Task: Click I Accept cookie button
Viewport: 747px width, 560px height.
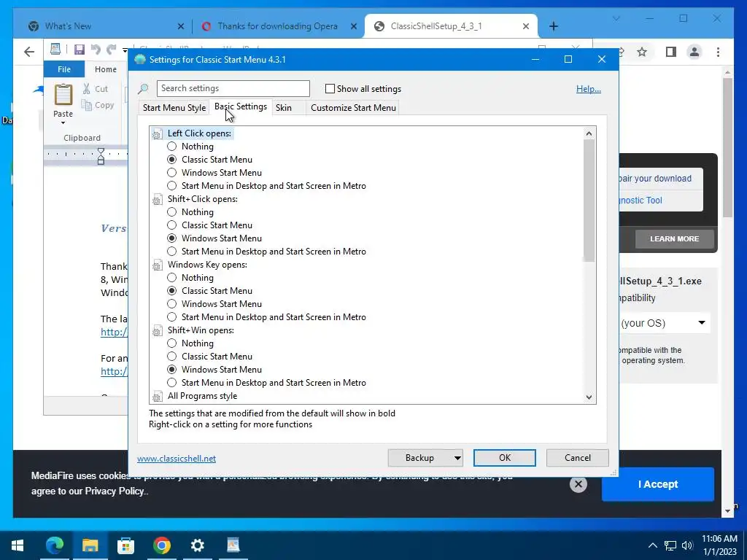Action: 658,484
